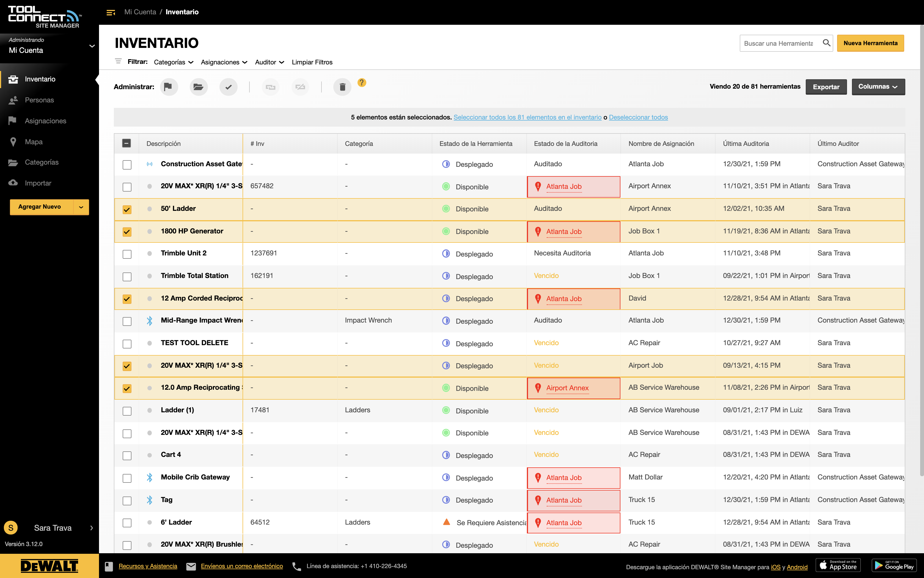924x578 pixels.
Task: Collapse the sidebar menu hamburger icon
Action: tap(111, 13)
